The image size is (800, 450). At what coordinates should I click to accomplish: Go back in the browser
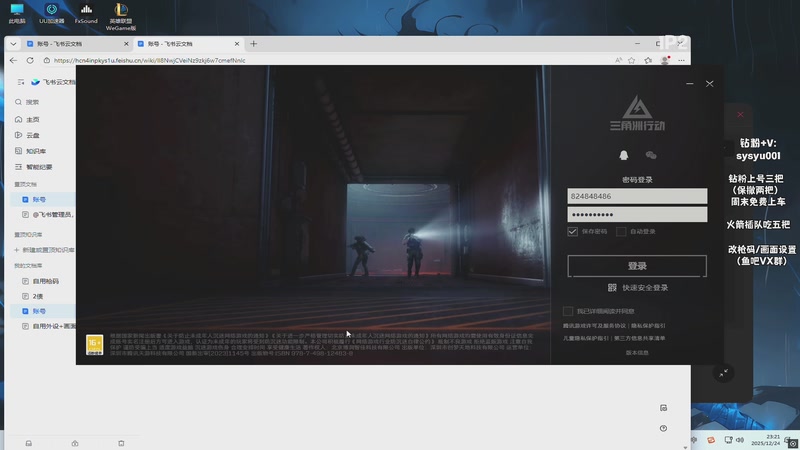coord(13,60)
